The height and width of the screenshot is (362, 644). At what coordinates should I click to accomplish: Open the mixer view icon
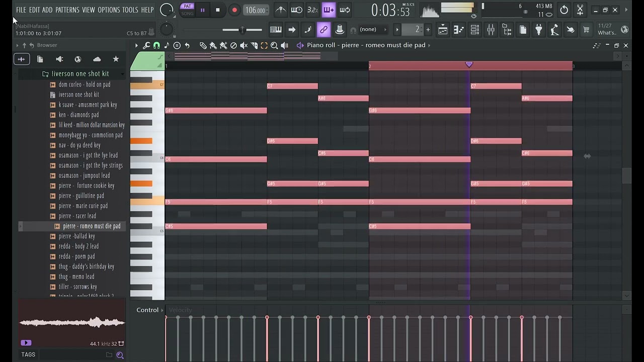(491, 30)
